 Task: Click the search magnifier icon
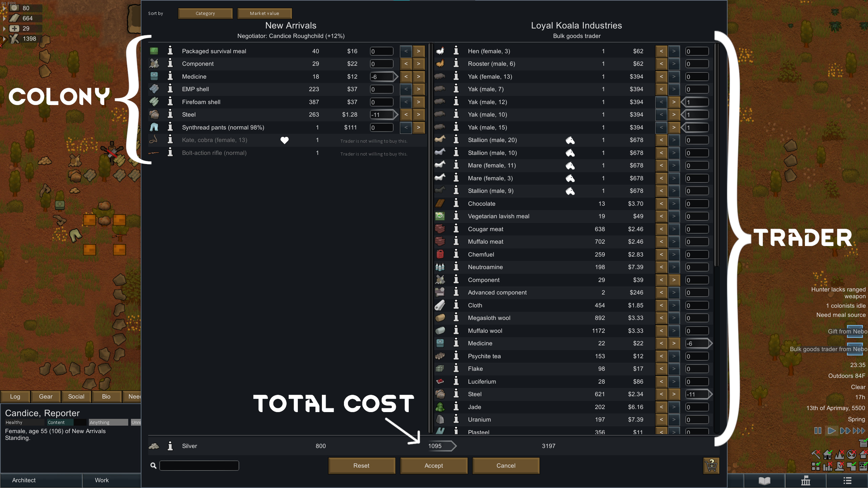coord(153,466)
